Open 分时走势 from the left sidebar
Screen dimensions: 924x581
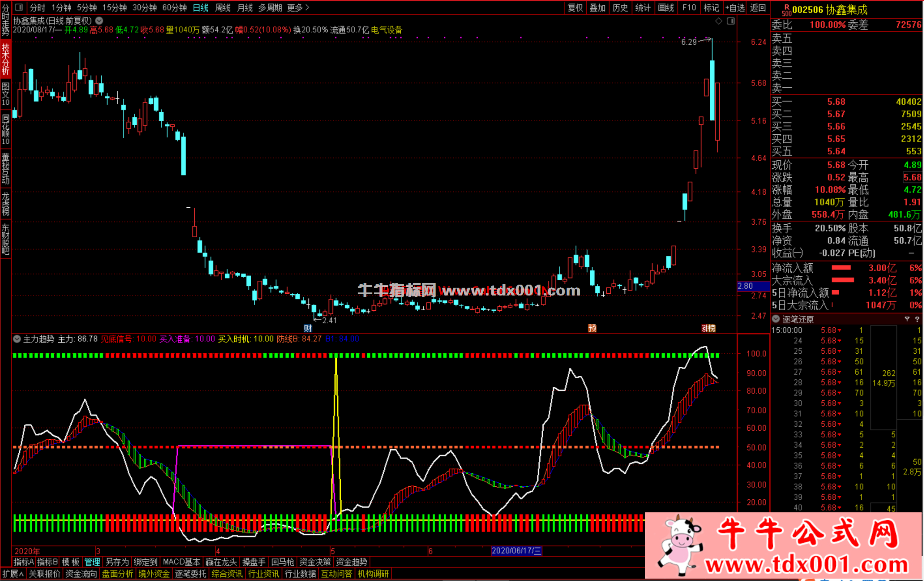click(x=6, y=20)
